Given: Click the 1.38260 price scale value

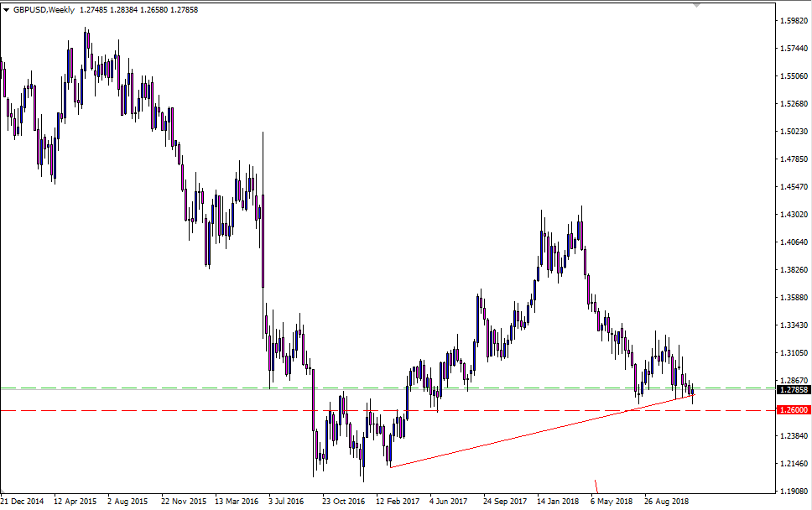Looking at the screenshot, I should point(794,270).
